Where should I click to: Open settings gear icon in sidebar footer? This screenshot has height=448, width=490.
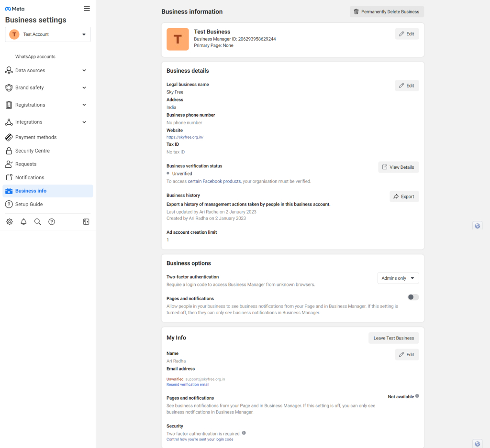click(x=10, y=222)
